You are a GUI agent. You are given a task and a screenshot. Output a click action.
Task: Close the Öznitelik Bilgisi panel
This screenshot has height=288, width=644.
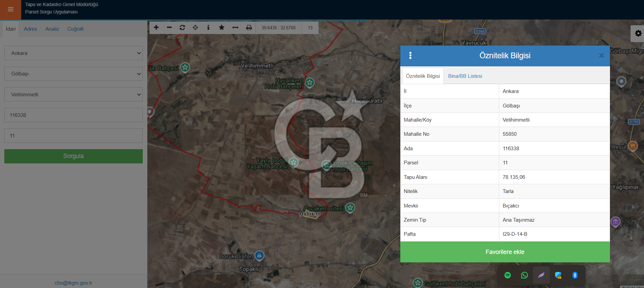point(601,56)
